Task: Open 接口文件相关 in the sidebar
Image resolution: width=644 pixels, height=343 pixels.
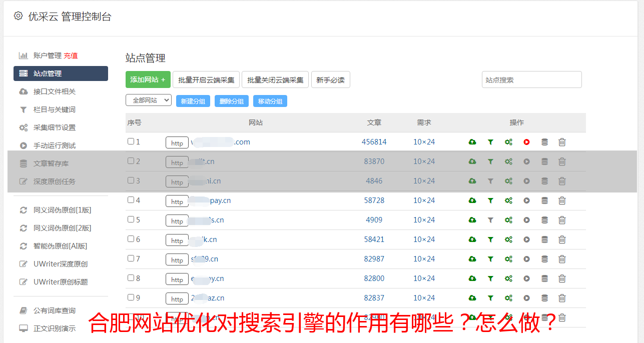Action: [x=55, y=91]
